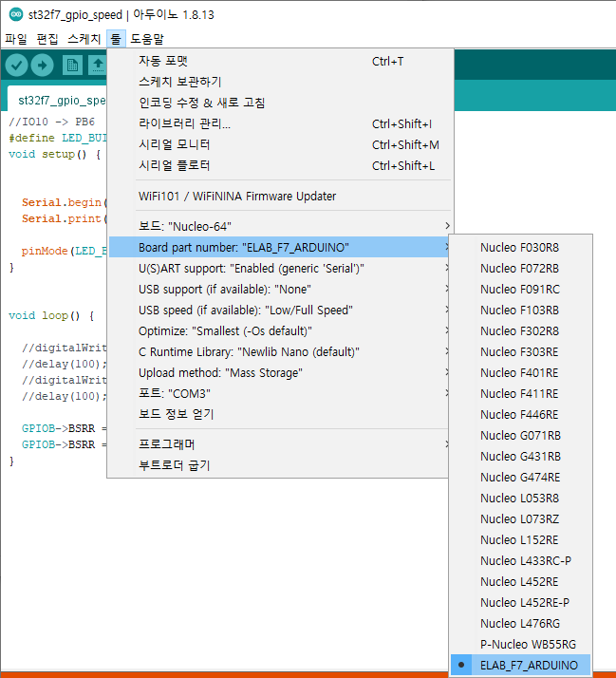Select Nucleo L452RE-P board
The image size is (616, 678).
(x=520, y=602)
